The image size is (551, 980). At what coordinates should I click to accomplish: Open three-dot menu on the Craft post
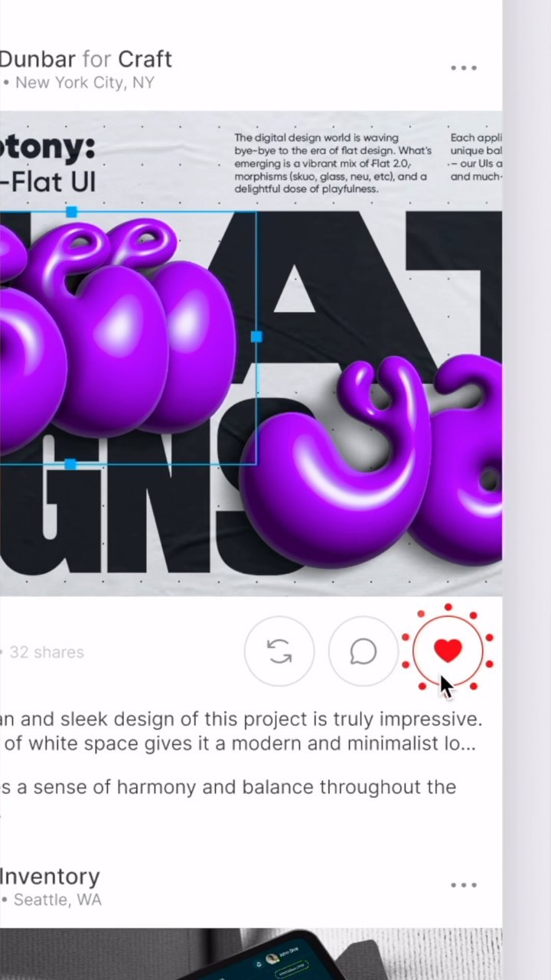pos(464,68)
